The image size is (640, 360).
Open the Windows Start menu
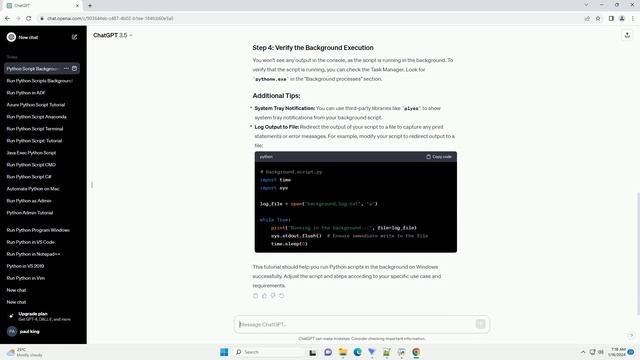[224, 352]
